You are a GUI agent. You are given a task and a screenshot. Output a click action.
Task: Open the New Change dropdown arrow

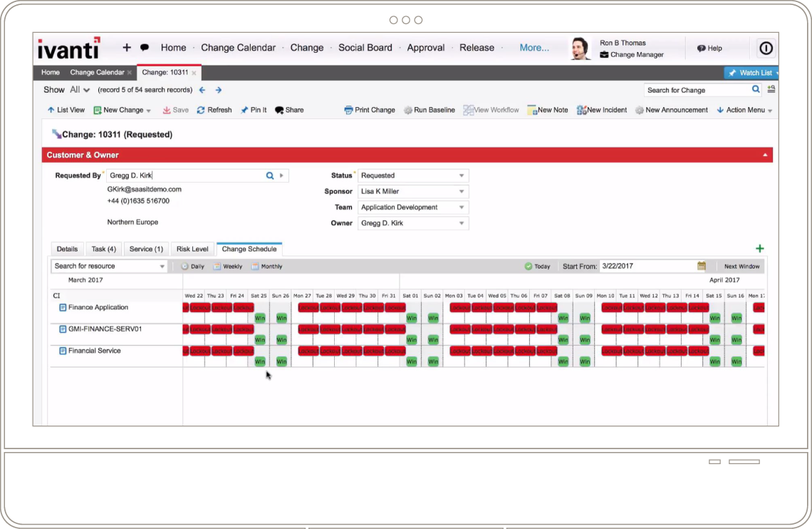(x=149, y=111)
